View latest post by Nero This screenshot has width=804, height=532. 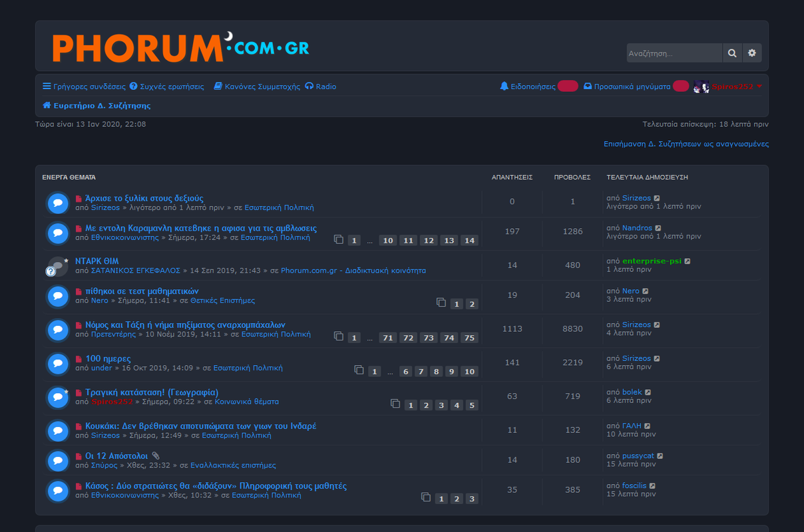pos(645,291)
